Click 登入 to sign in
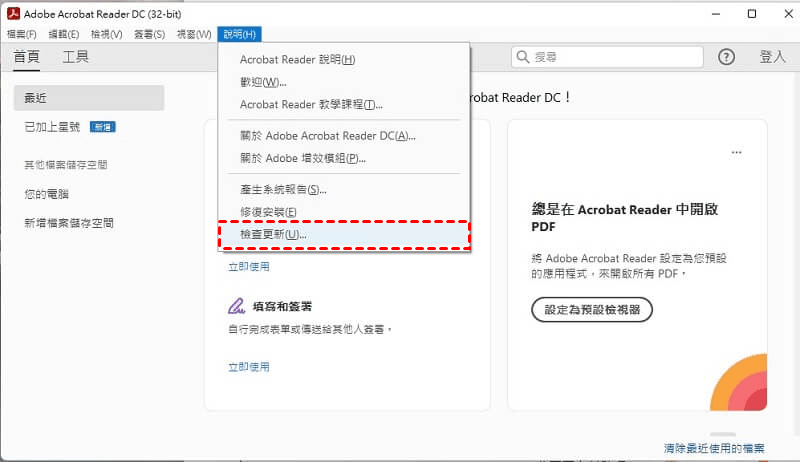800x462 pixels. (x=772, y=57)
